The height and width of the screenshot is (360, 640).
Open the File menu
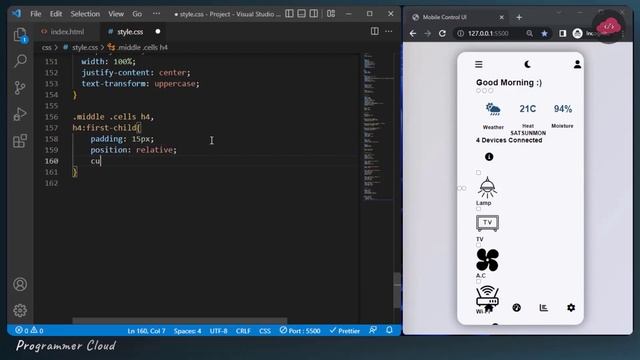tap(36, 14)
